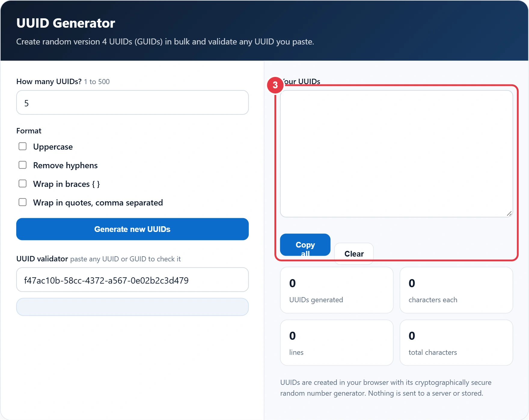Click the characters each stat card
Viewport: 529px width, 420px height.
point(456,290)
